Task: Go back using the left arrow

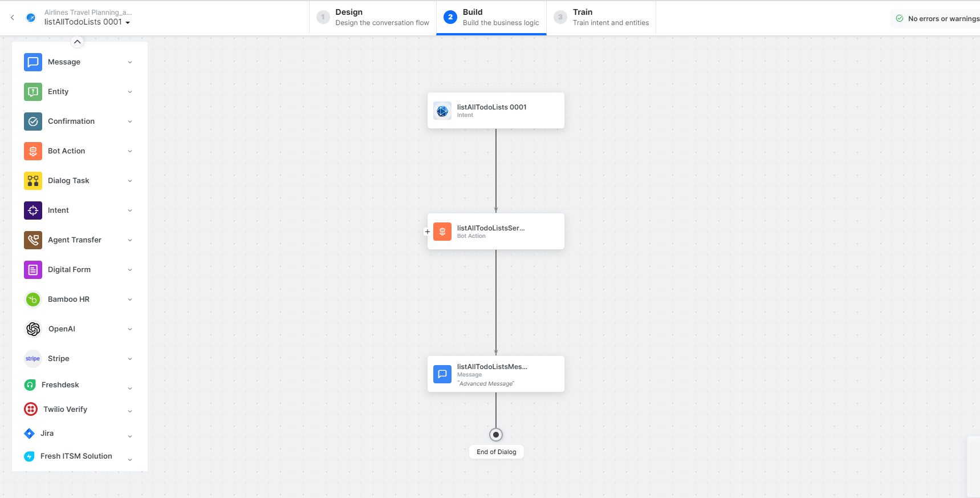Action: [x=13, y=18]
